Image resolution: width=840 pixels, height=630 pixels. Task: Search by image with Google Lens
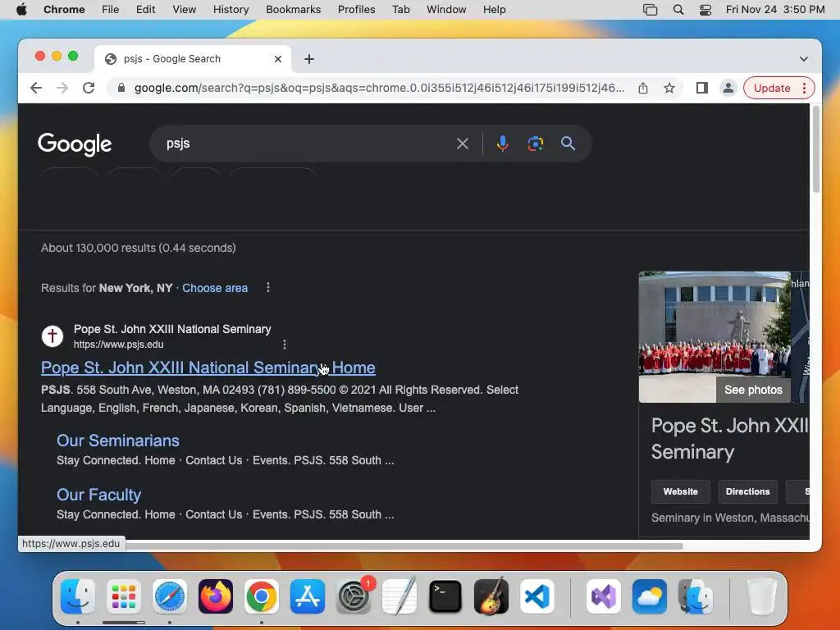[535, 144]
